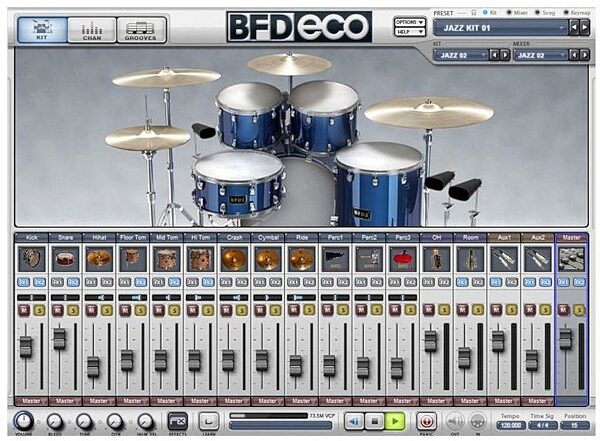The width and height of the screenshot is (600, 441).
Task: Go to the next preset
Action: (x=584, y=28)
